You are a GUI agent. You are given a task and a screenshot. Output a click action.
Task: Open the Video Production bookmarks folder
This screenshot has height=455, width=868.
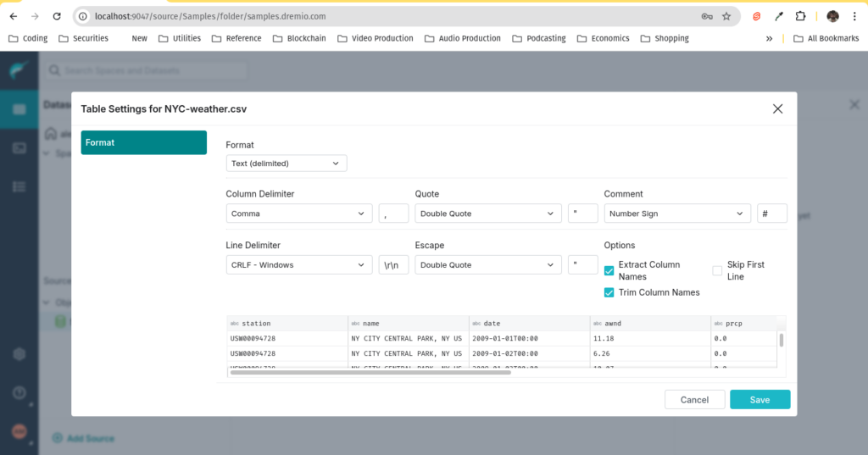pyautogui.click(x=376, y=38)
